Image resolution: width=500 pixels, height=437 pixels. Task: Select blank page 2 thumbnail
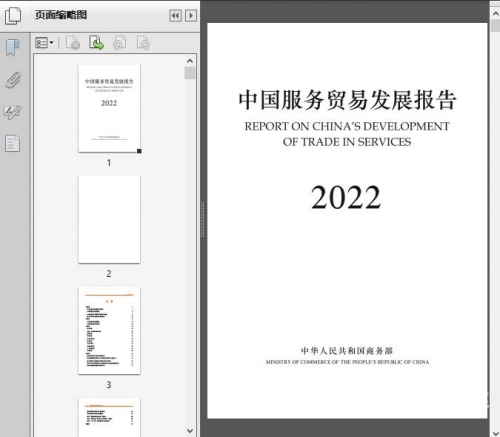(109, 219)
